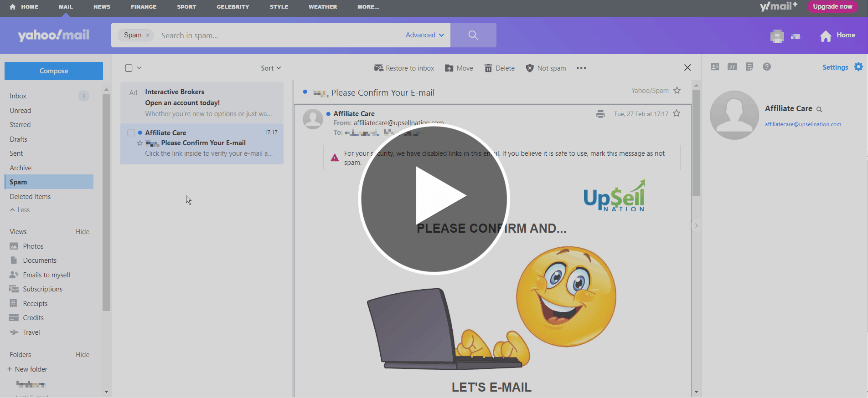
Task: Open the calendar icon
Action: pos(732,67)
